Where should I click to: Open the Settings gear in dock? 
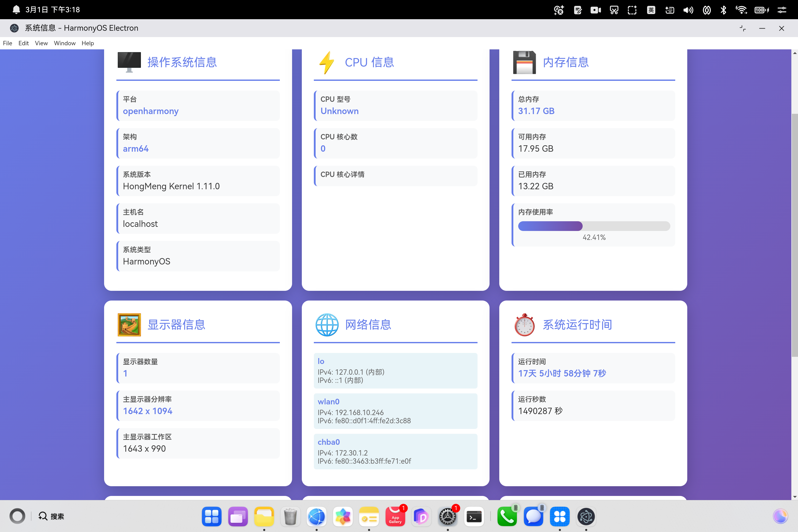click(x=448, y=516)
